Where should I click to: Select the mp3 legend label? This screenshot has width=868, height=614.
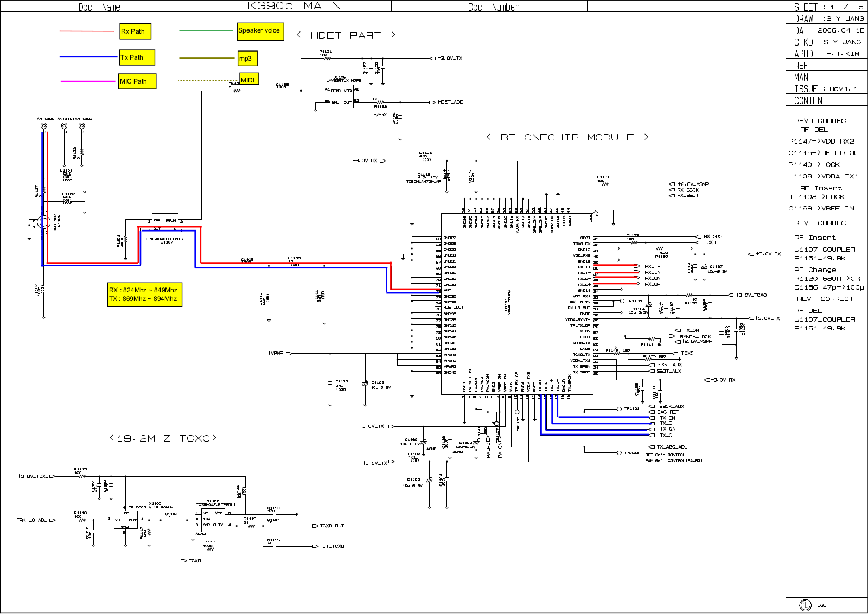248,59
